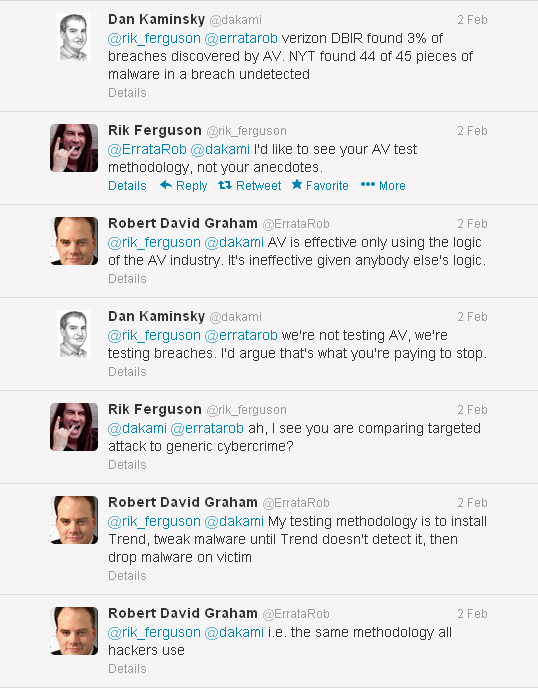538x688 pixels.
Task: Click the Favorite star icon
Action: [297, 185]
